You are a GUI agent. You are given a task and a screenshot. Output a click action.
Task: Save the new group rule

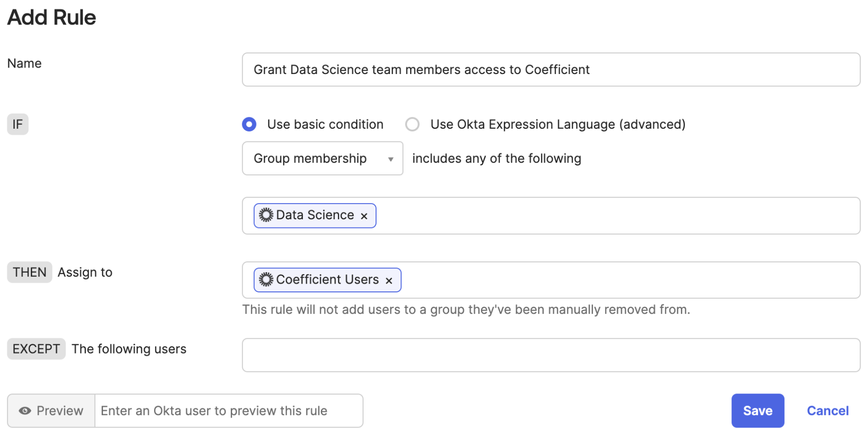758,411
